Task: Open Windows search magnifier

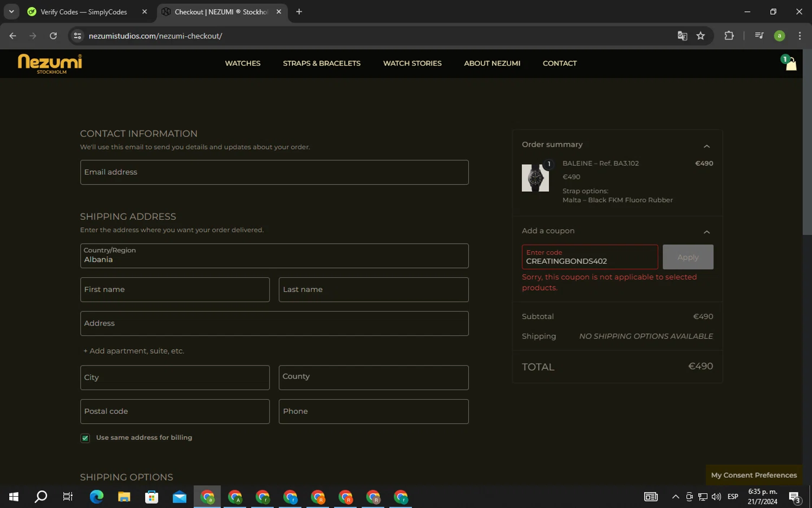Action: [41, 497]
